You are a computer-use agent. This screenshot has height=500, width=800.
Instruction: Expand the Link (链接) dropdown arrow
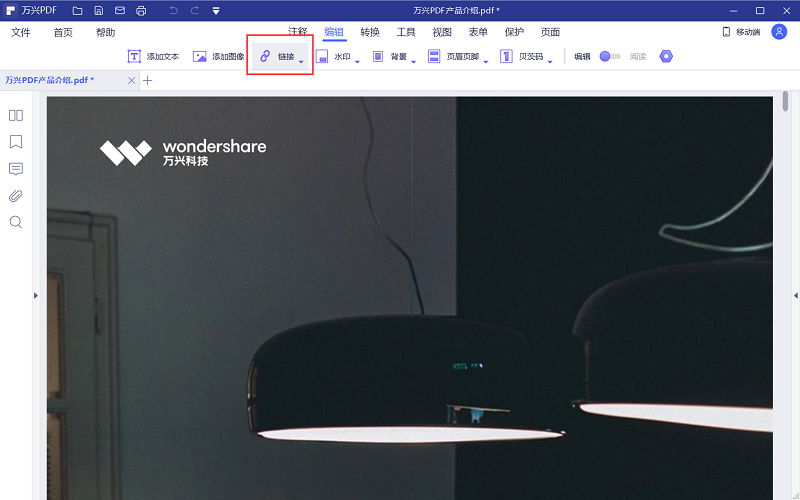click(301, 62)
